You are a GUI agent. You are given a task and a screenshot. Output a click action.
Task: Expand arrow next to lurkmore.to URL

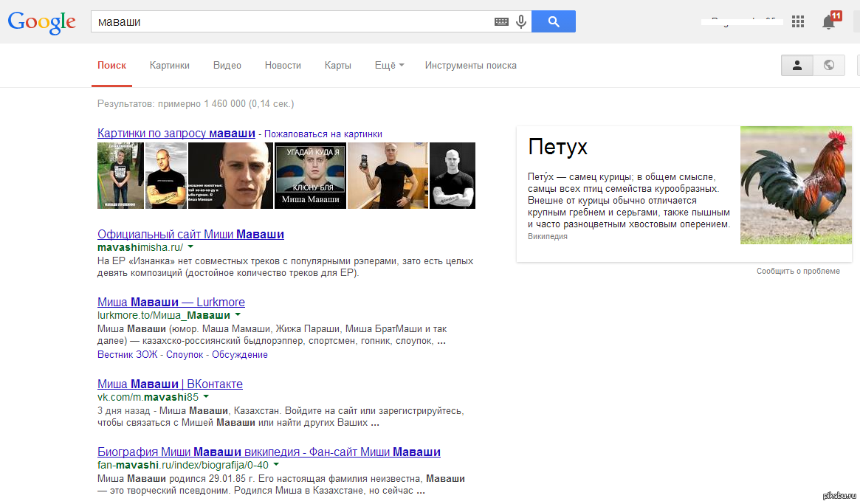[x=238, y=315]
